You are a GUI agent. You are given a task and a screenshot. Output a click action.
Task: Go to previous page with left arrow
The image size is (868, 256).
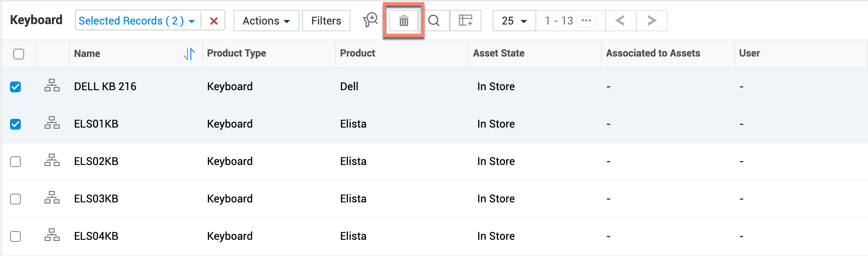click(x=620, y=21)
